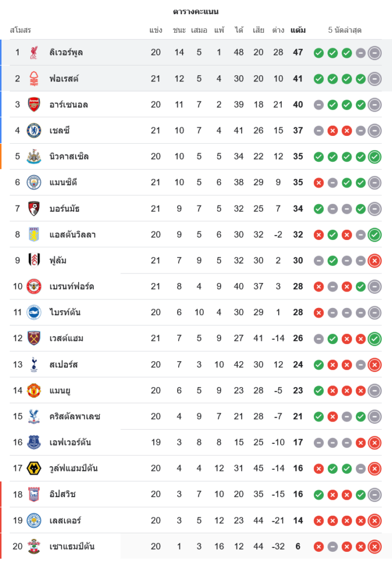
Task: Click the Manchester City crest
Action: pyautogui.click(x=34, y=182)
